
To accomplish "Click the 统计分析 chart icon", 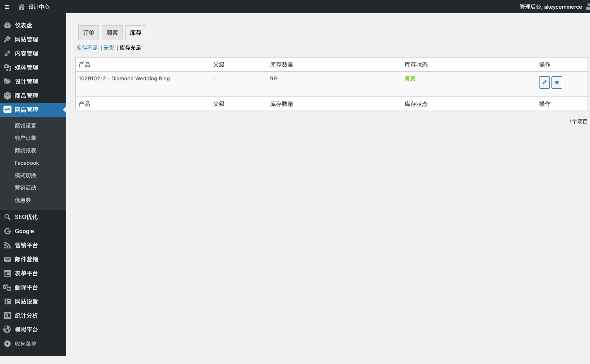I will (7, 316).
